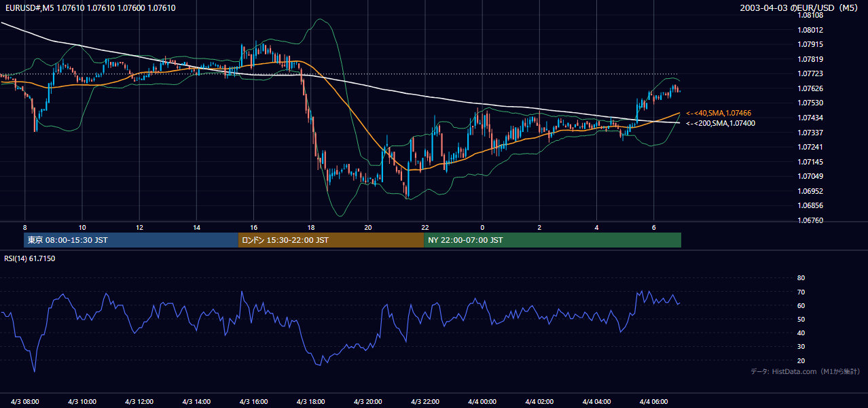Click price axis value 1.07145
The width and height of the screenshot is (868, 408).
(810, 162)
